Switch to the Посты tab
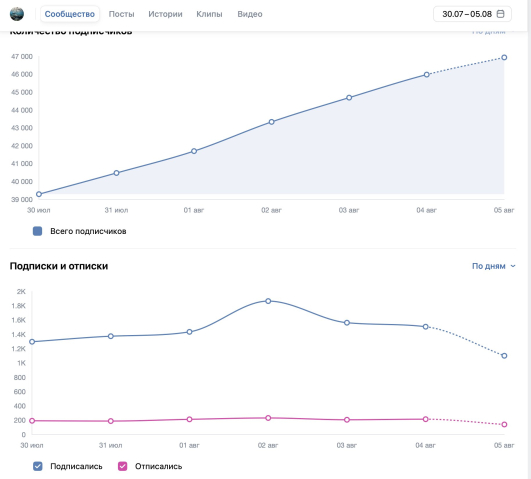This screenshot has width=531, height=479. (x=121, y=14)
